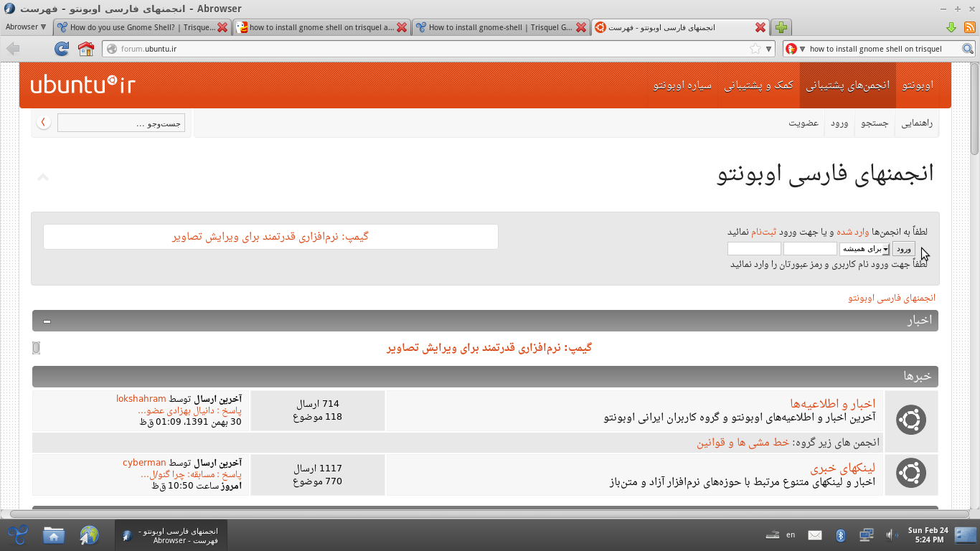Open the لینکهای خبری board icon
The image size is (980, 551).
pyautogui.click(x=911, y=474)
